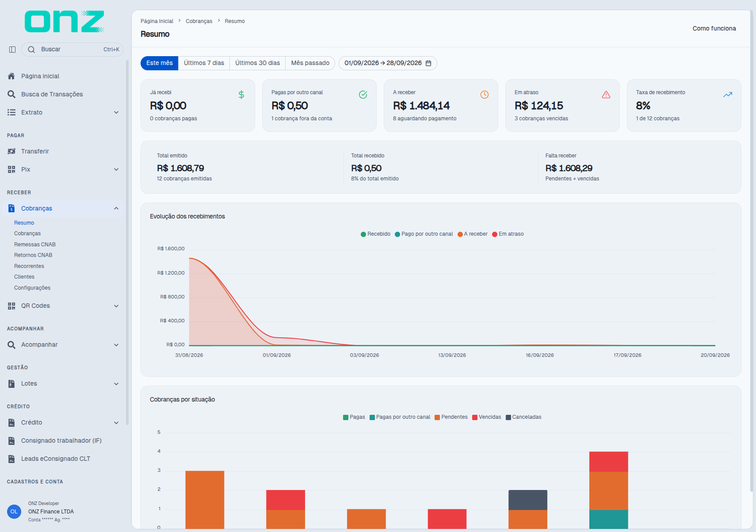
Task: Expand the QR Codes menu
Action: pyautogui.click(x=63, y=306)
